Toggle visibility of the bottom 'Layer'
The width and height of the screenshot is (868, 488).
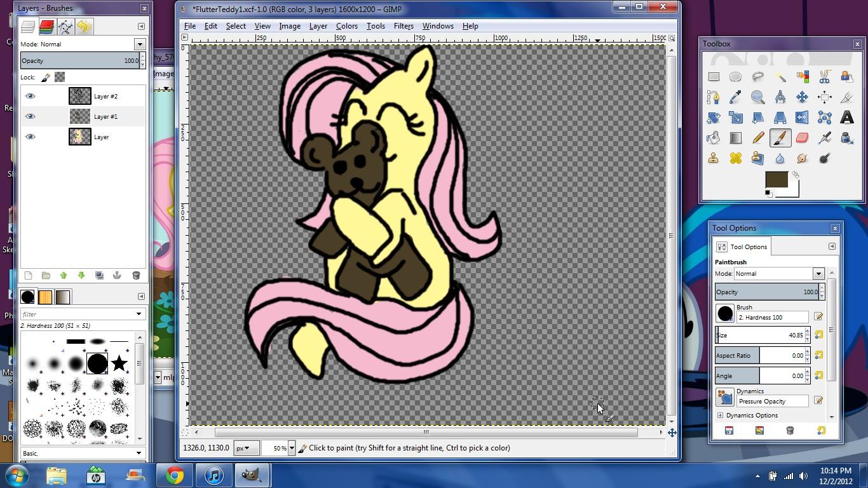[30, 137]
